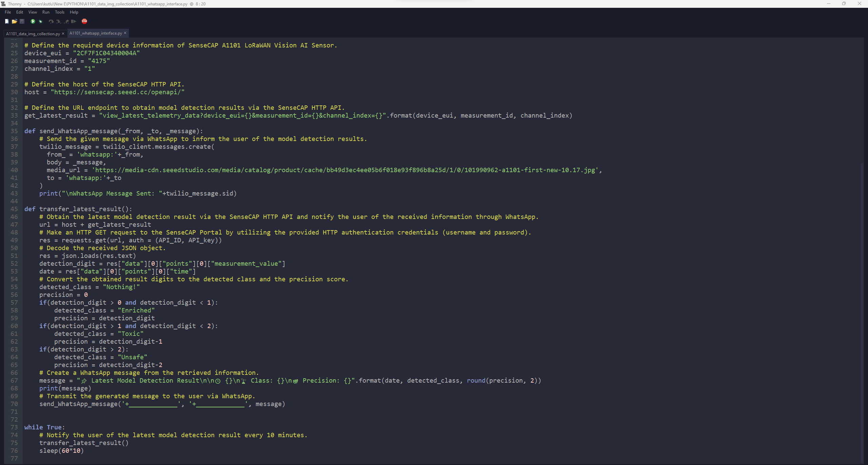
Task: Open the View menu
Action: tap(32, 12)
